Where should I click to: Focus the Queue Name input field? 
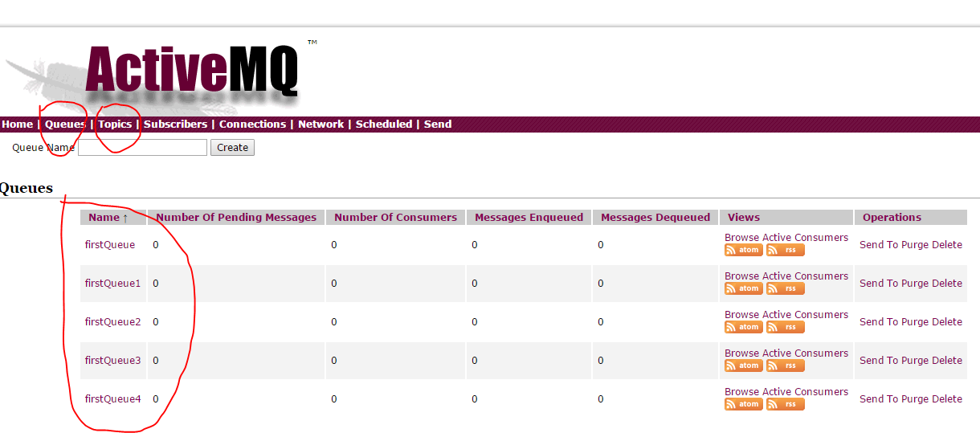[x=142, y=148]
